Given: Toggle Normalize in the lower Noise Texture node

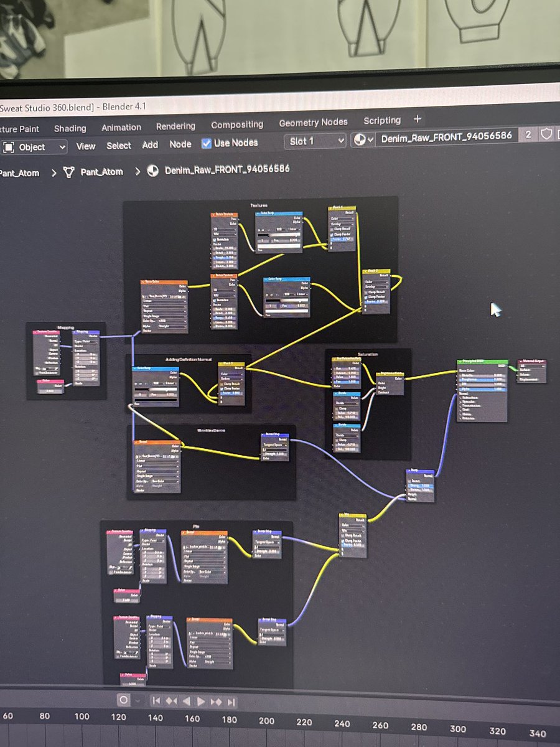Looking at the screenshot, I should pos(215,299).
